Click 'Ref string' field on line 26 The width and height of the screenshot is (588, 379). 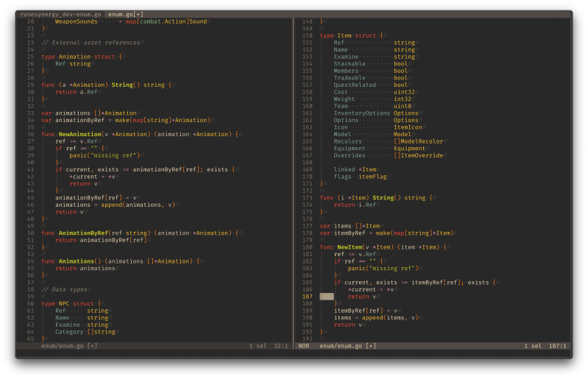pos(73,64)
